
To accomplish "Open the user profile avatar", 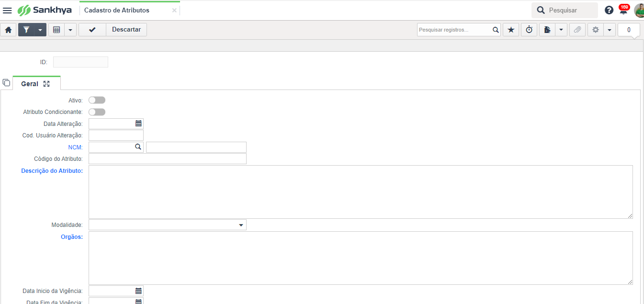I will tap(639, 10).
